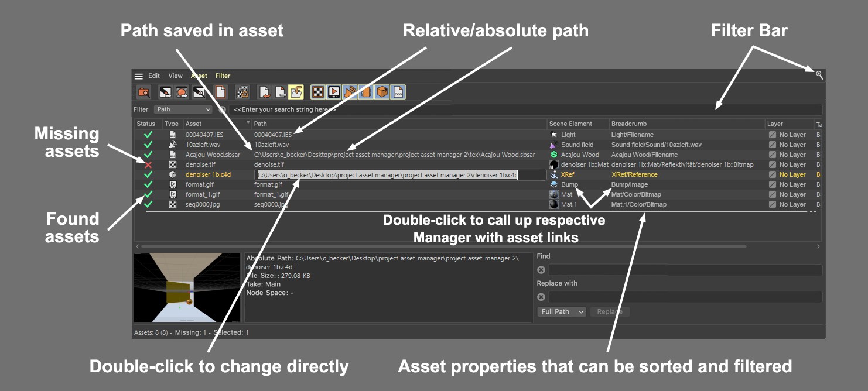
Task: Open the Filter Path dropdown
Action: [x=183, y=109]
